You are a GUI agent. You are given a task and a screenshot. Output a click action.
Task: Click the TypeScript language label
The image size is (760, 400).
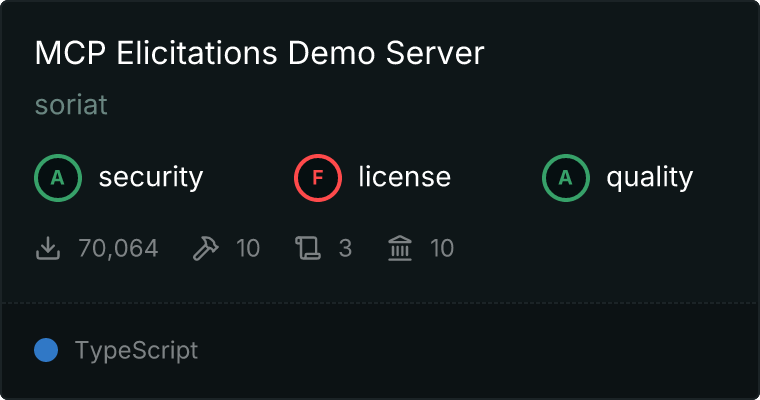coord(136,351)
